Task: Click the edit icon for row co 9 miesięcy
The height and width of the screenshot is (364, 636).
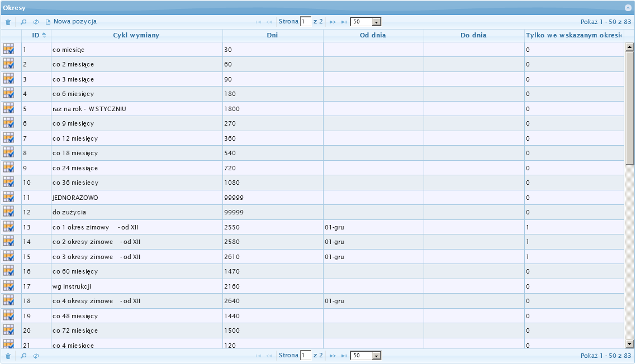Action: coord(8,123)
